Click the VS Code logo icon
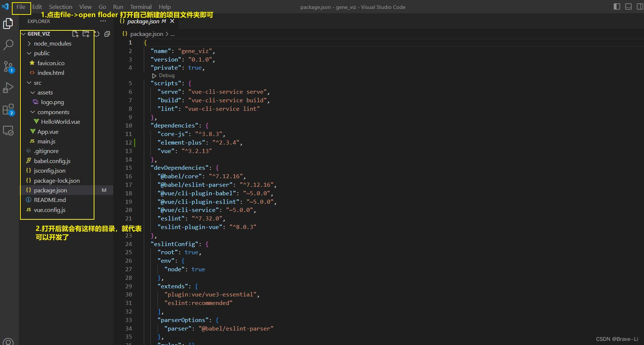This screenshot has width=644, height=345. pos(5,7)
